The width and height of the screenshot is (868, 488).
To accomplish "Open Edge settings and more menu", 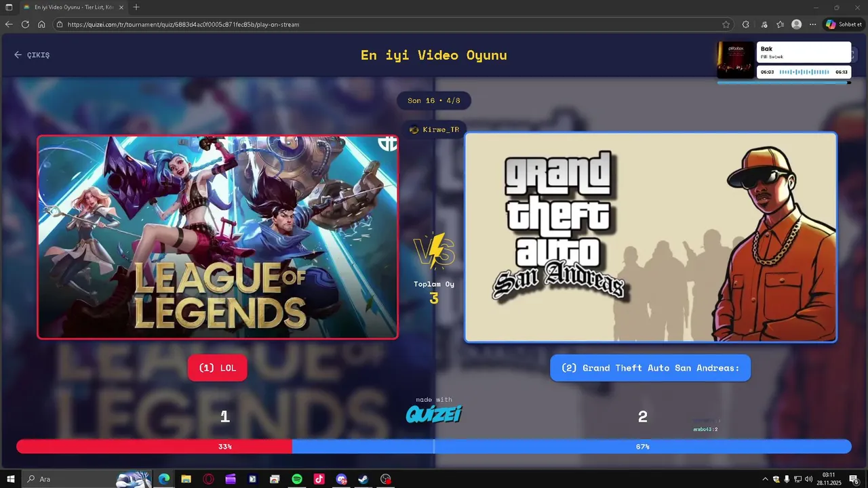I will [813, 24].
